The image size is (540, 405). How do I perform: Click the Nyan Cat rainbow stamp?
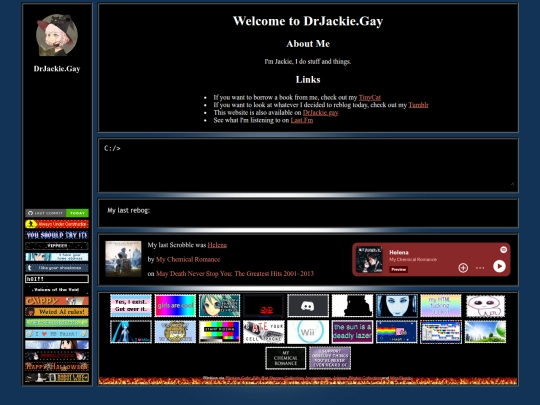tap(397, 332)
